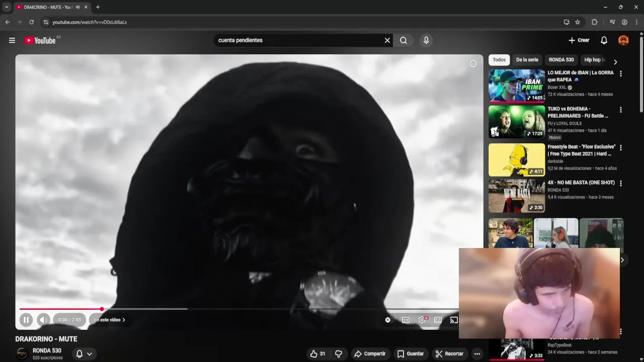This screenshot has height=362, width=644.
Task: Mute the video volume
Action: click(44, 320)
